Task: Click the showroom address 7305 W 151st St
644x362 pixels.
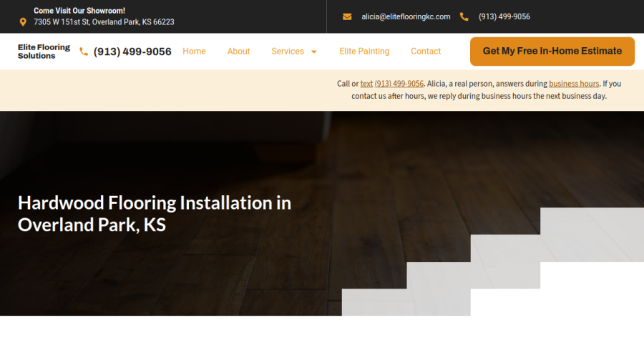Action: tap(104, 22)
